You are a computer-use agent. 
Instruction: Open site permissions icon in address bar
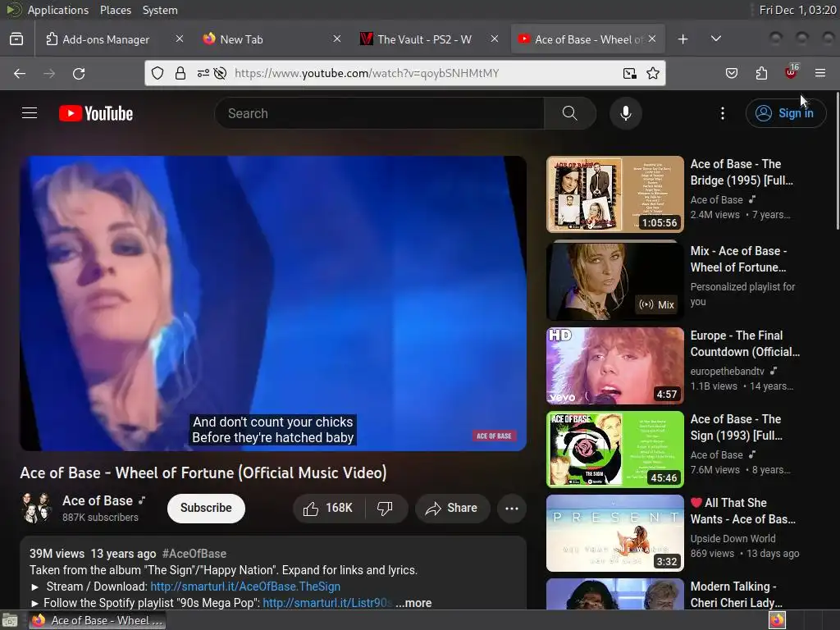click(203, 73)
